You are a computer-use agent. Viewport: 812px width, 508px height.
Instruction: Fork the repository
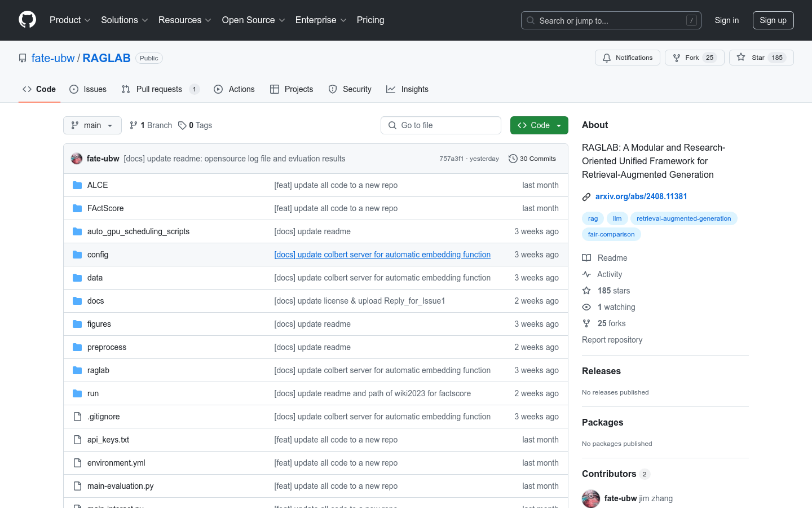point(694,58)
